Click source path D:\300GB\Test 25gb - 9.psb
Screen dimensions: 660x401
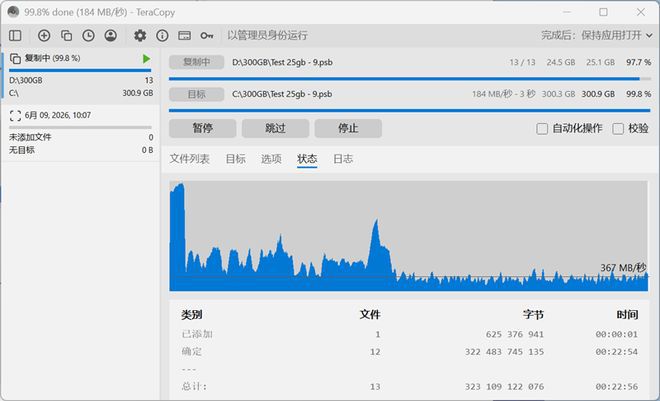click(x=282, y=62)
